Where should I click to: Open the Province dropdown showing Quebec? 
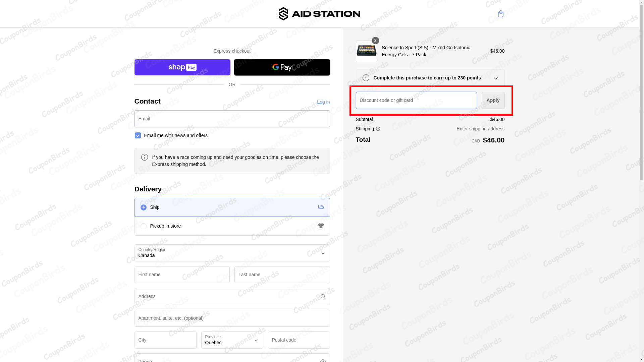pyautogui.click(x=232, y=340)
